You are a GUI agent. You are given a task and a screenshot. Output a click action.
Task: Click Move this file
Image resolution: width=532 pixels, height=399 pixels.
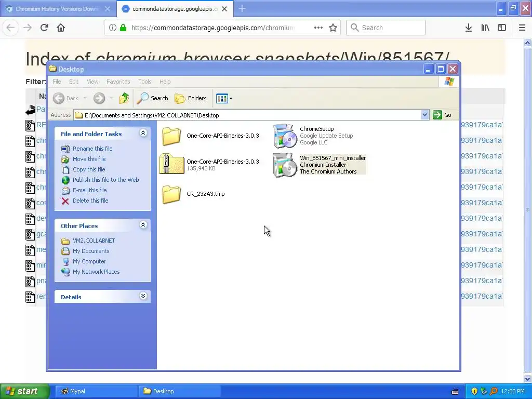point(89,159)
